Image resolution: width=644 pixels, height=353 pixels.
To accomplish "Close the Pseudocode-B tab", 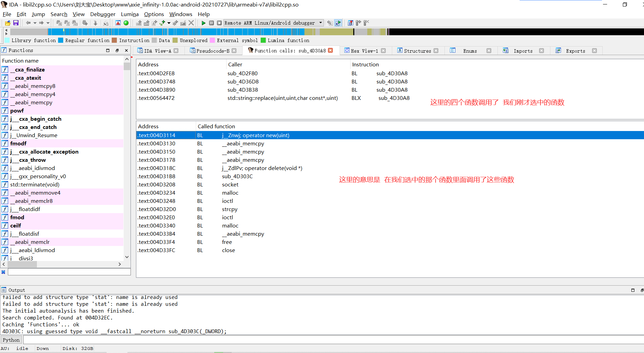I will 234,50.
